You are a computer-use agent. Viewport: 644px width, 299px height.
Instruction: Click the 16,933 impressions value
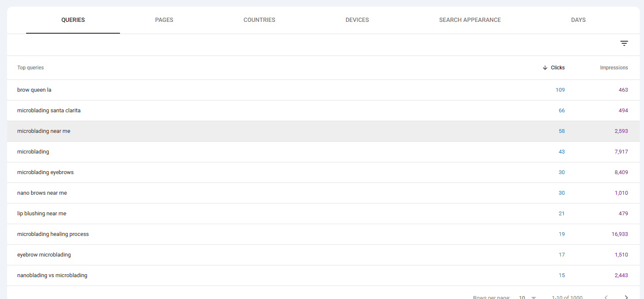[620, 234]
